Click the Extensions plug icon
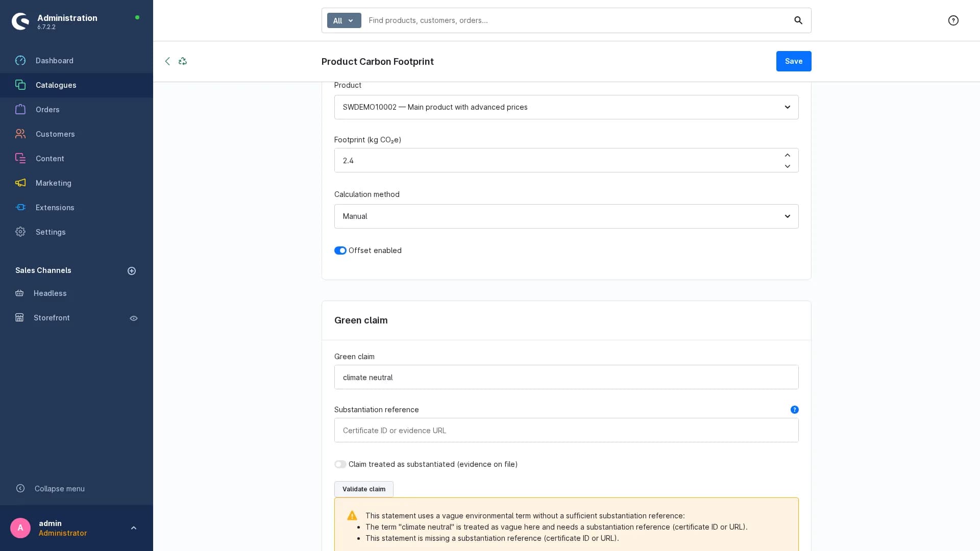This screenshot has width=980, height=551. point(20,208)
